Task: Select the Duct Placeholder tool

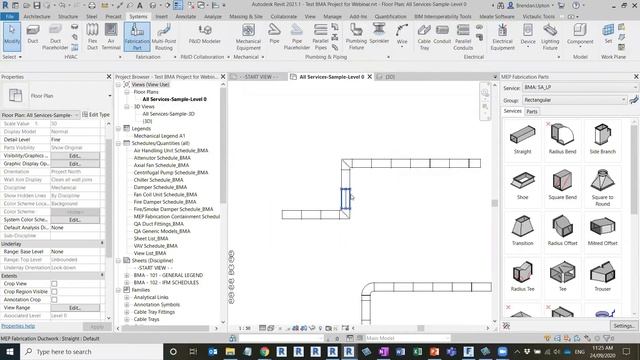Action: 55,37
